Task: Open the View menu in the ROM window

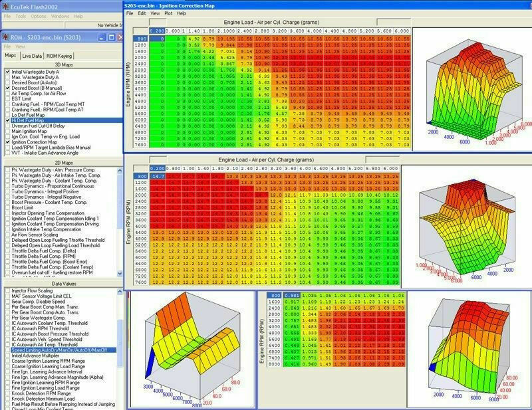Action: point(21,47)
